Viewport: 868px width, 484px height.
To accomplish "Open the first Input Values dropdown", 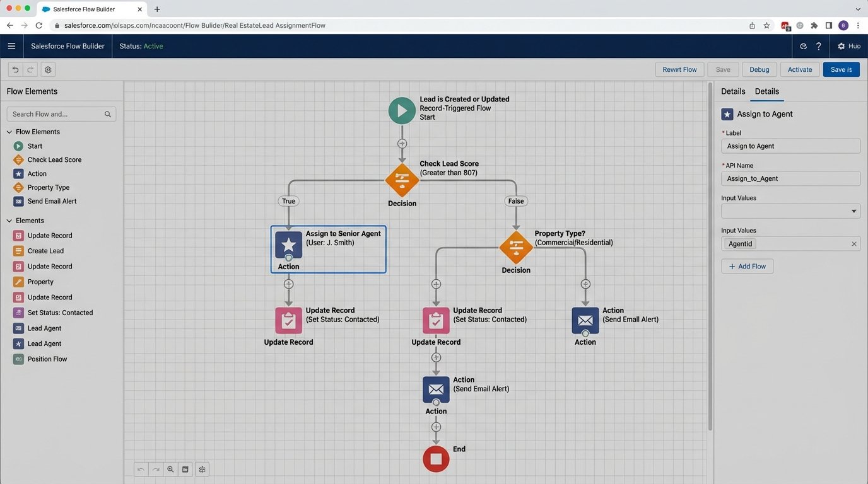I will coord(790,211).
